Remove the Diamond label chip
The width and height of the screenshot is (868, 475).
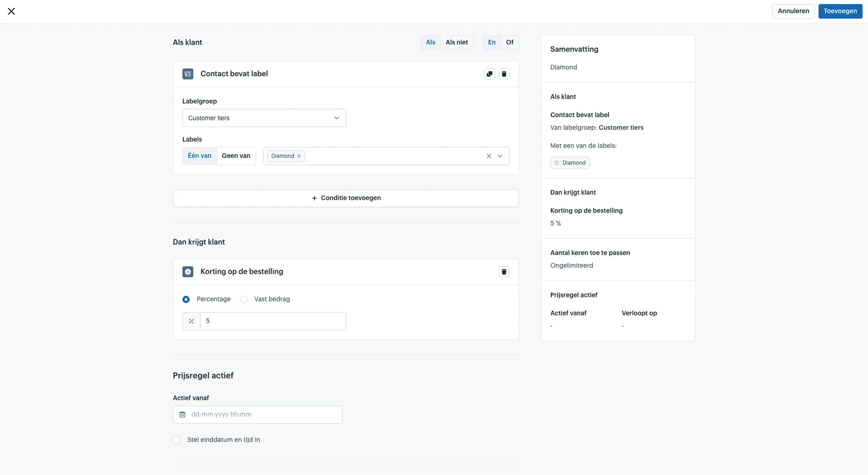point(299,156)
